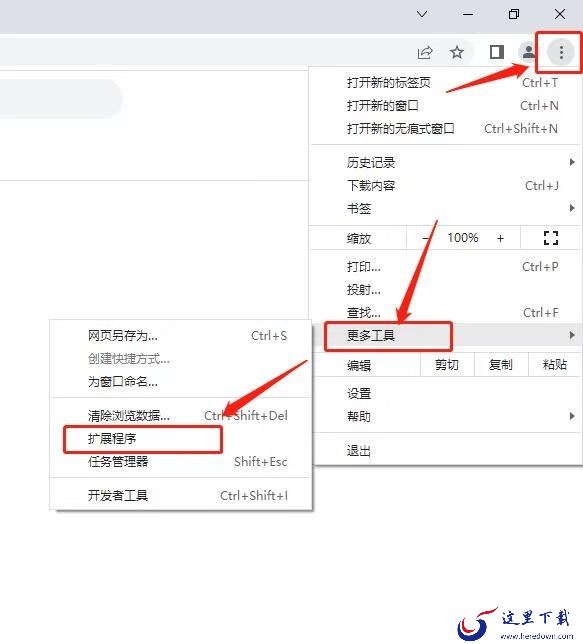Choose 网页另存为... in submenu
583x644 pixels.
[x=181, y=336]
